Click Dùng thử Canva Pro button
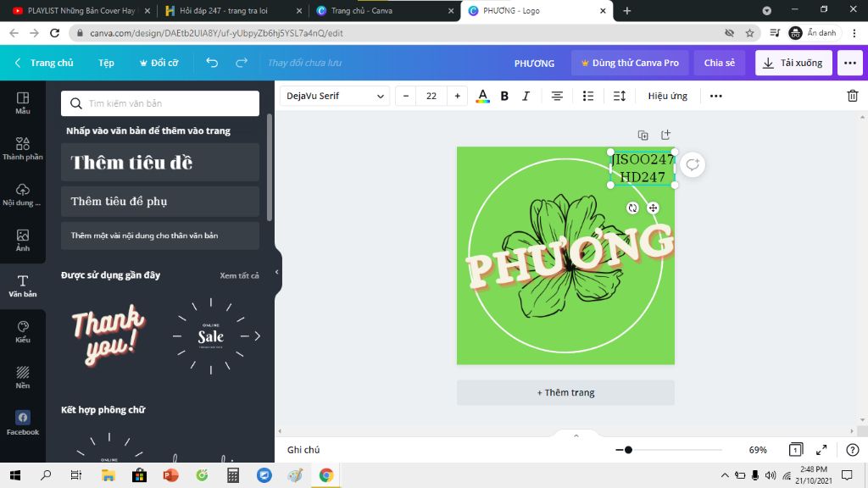Image resolution: width=868 pixels, height=488 pixels. coord(630,63)
